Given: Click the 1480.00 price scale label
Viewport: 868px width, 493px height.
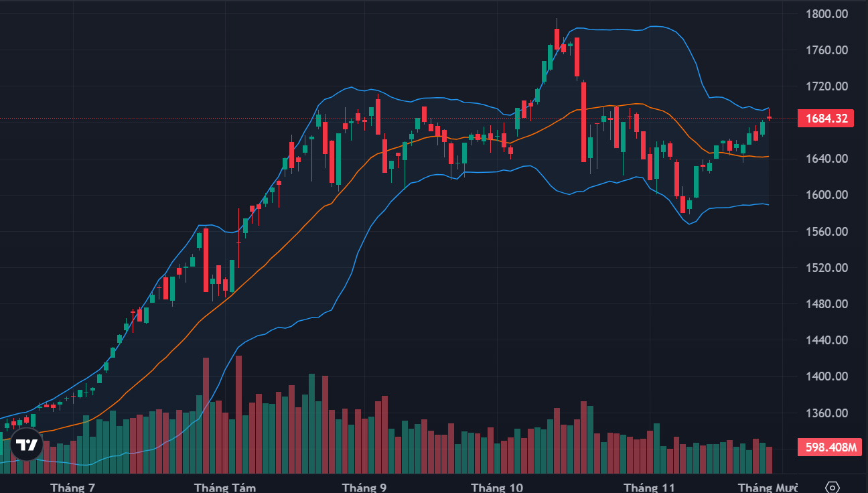Looking at the screenshot, I should (x=826, y=304).
